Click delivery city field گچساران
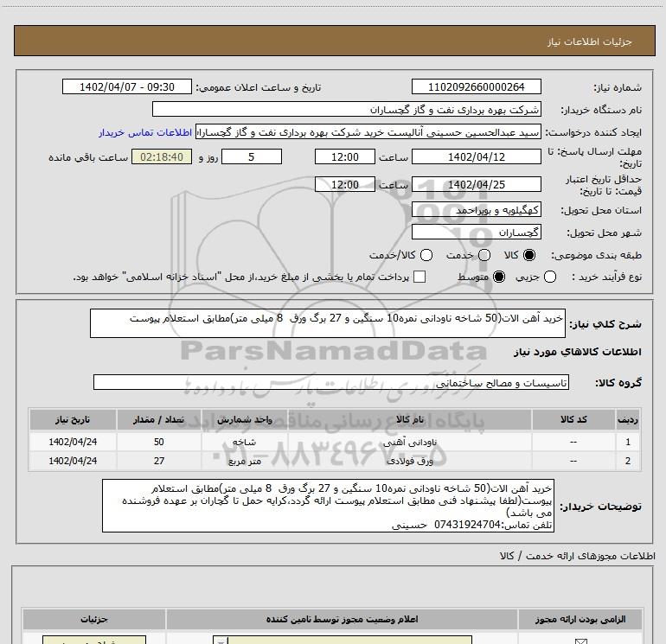The image size is (666, 644). point(476,232)
